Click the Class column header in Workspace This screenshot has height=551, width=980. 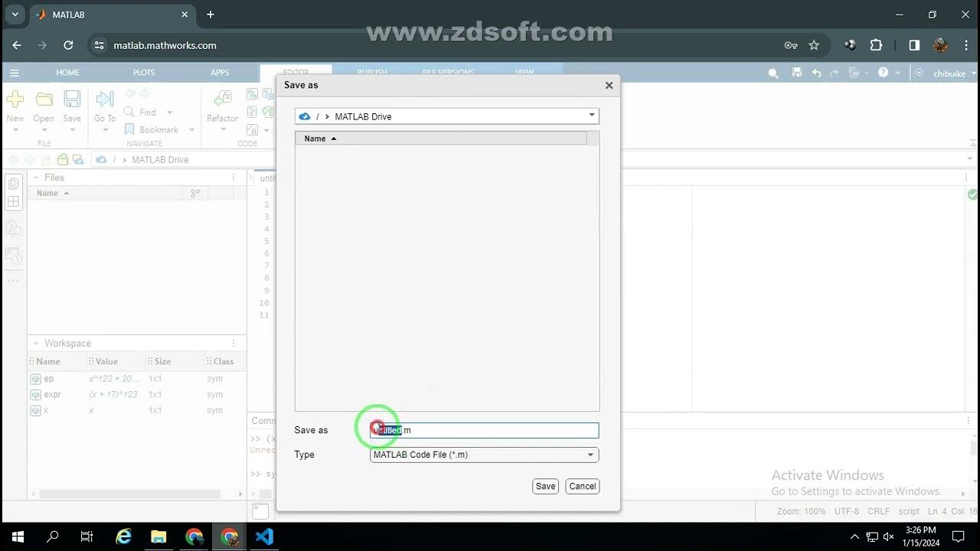[x=224, y=361]
